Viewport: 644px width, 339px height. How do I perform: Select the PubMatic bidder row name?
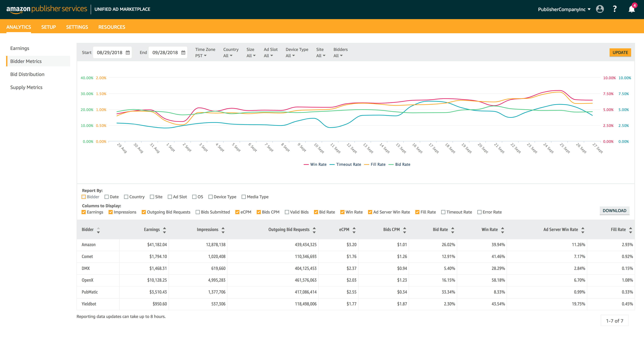tap(90, 292)
